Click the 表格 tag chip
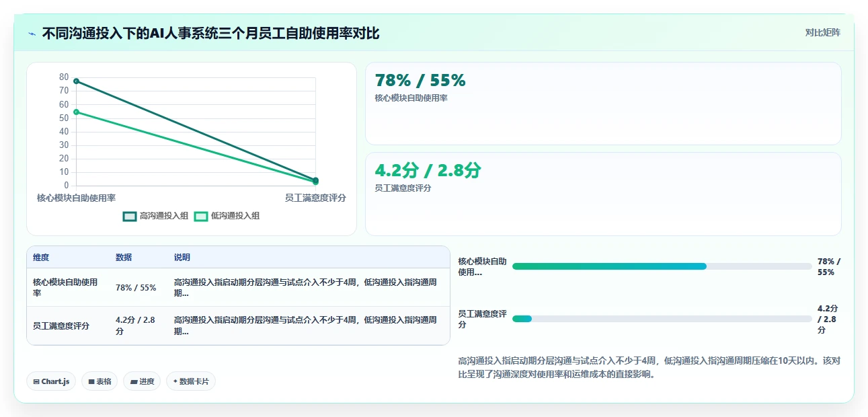The image size is (868, 417). [100, 381]
